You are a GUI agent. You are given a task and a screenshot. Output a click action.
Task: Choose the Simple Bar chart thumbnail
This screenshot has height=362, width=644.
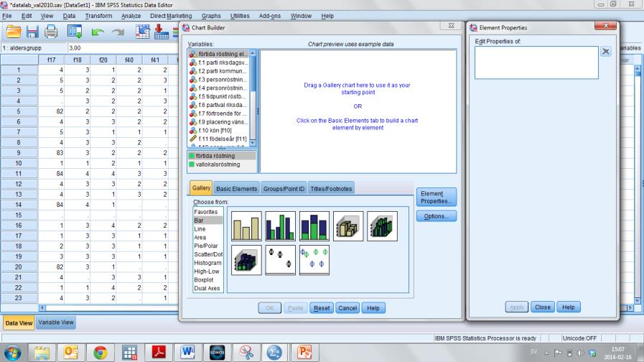[x=246, y=226]
